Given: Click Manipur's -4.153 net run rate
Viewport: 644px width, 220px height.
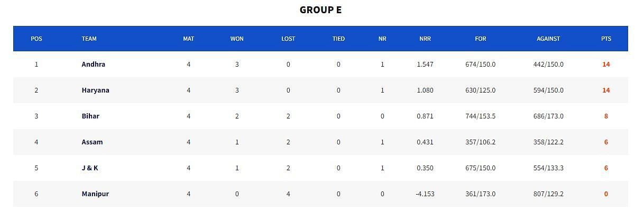Looking at the screenshot, I should tap(425, 194).
